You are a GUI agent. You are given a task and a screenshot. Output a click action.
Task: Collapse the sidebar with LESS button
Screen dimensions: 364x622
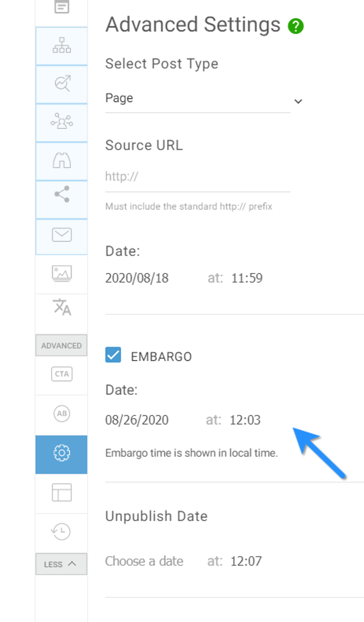(61, 564)
